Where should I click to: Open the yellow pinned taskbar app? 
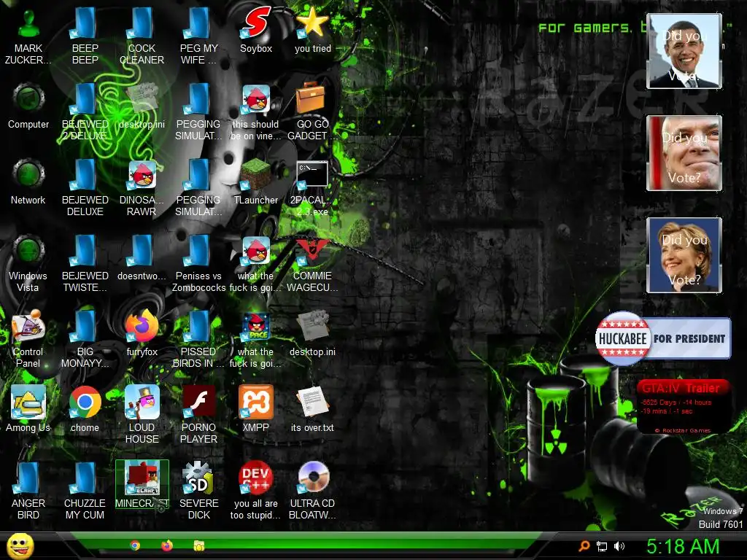[199, 545]
